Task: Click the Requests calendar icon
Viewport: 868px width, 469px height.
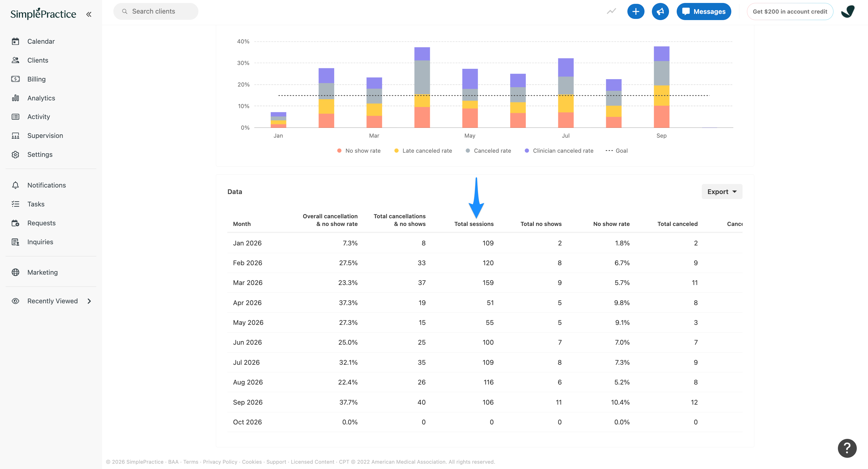Action: point(15,223)
